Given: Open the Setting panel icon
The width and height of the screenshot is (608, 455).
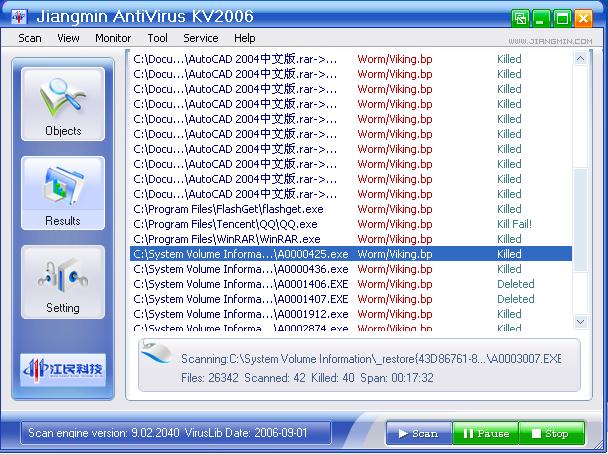Looking at the screenshot, I should coord(63,282).
